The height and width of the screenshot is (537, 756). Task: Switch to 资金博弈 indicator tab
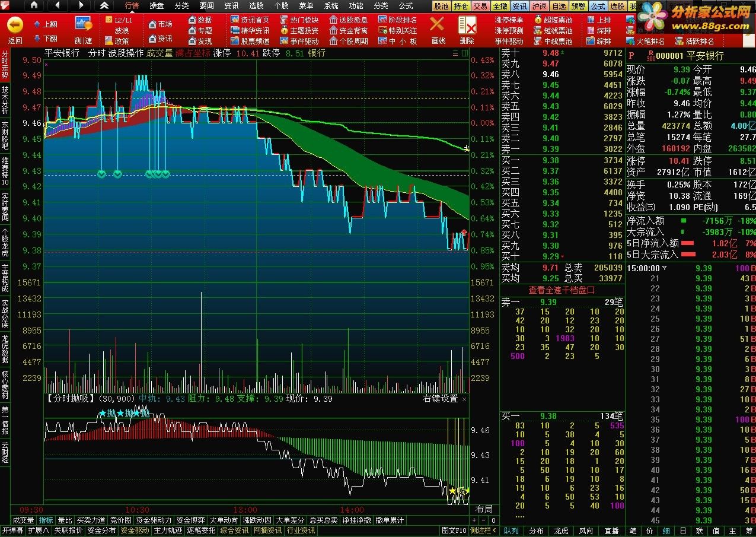click(x=190, y=520)
